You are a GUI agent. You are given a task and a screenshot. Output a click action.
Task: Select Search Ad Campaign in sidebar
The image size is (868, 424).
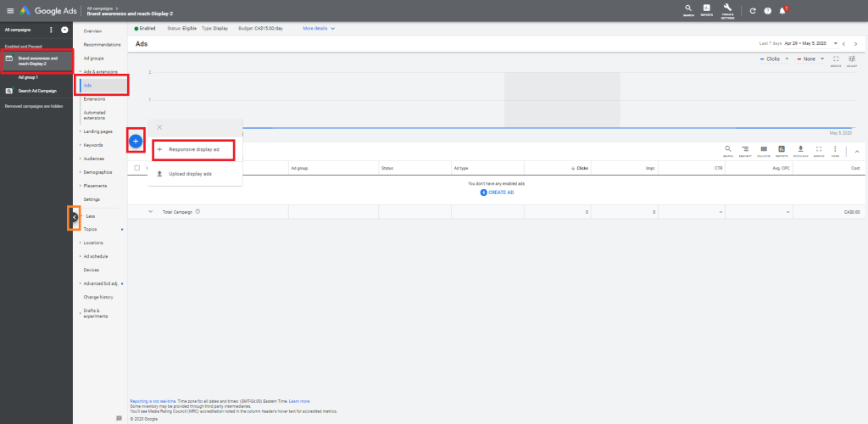[x=37, y=91]
